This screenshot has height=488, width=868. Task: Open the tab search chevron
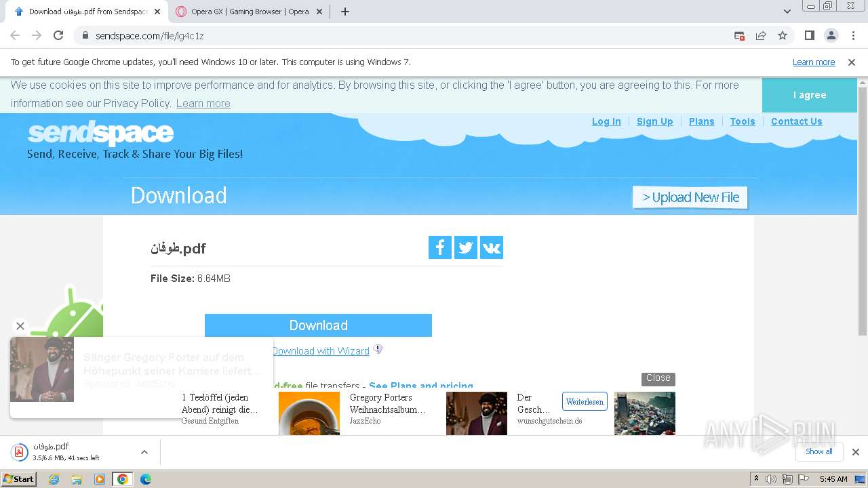click(x=787, y=12)
